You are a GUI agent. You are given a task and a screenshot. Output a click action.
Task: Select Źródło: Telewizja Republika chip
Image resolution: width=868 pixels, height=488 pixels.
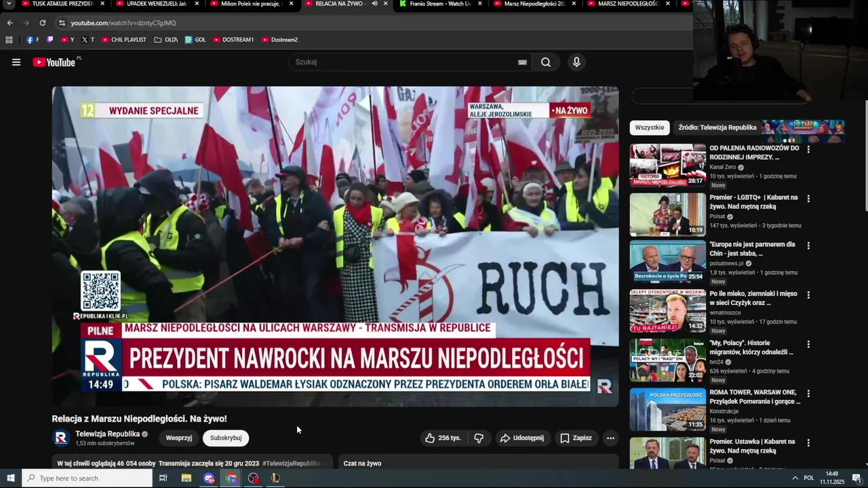[717, 127]
